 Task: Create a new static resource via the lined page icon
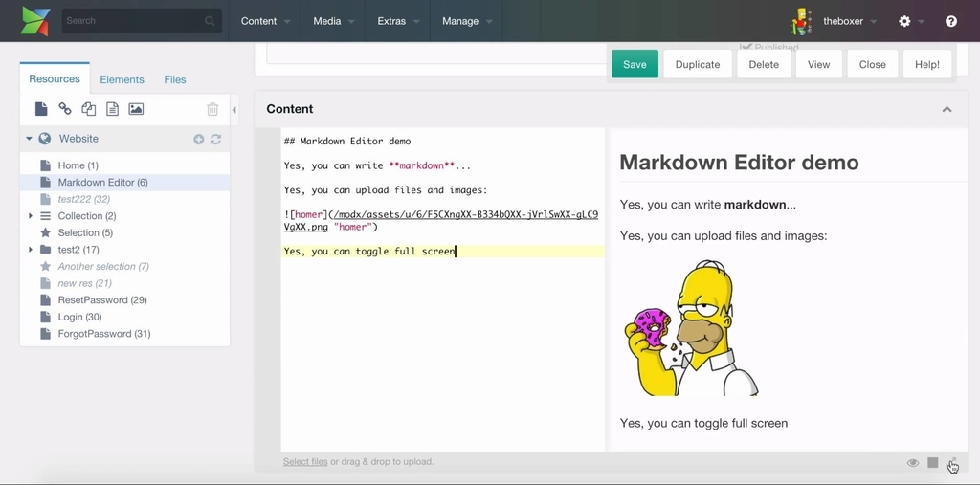113,109
